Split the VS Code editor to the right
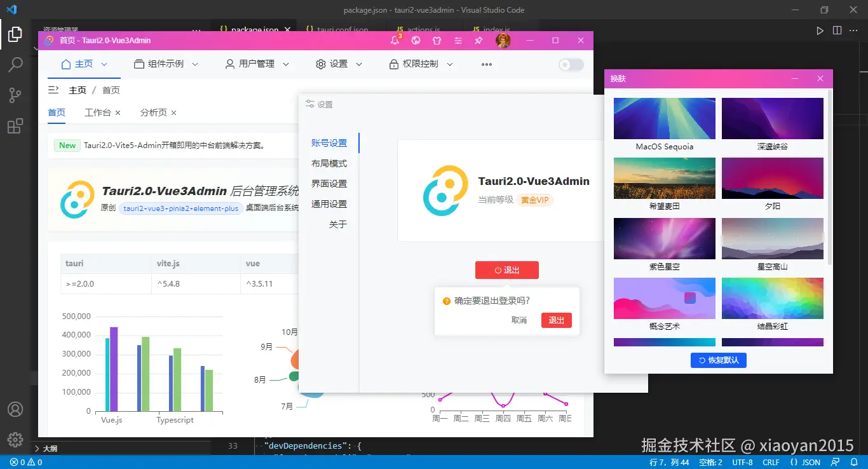The image size is (868, 469). click(837, 30)
